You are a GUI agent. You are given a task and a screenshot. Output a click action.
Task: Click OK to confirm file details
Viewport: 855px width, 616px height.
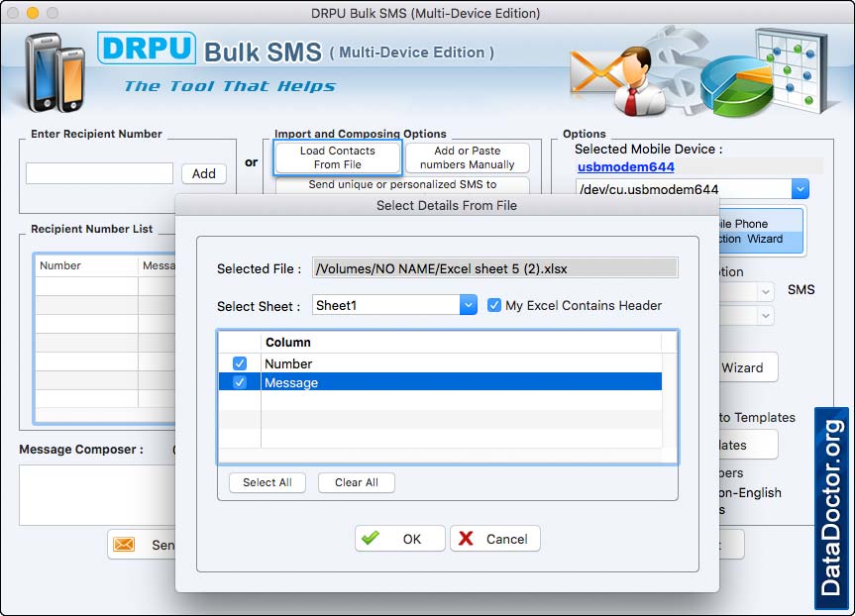click(x=399, y=539)
